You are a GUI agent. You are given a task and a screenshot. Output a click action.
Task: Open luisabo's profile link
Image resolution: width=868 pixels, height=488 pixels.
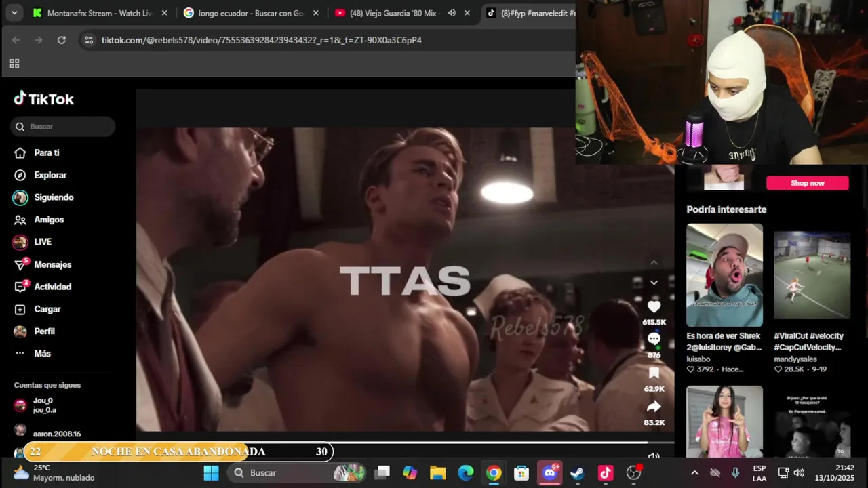(x=698, y=359)
